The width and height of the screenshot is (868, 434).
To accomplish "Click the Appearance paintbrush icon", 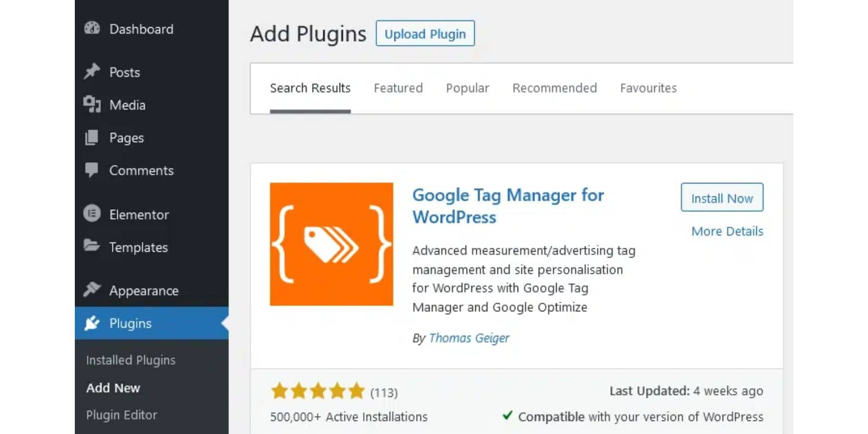I will [92, 289].
